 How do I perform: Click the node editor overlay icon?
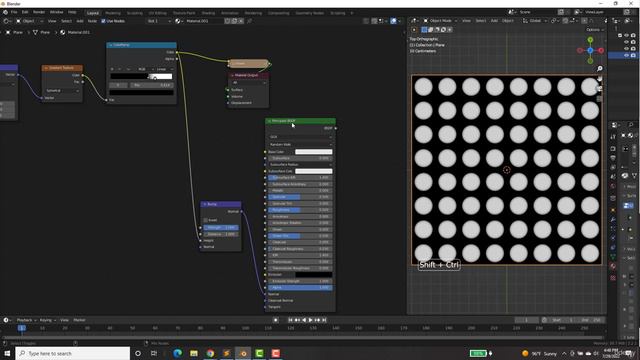point(393,21)
